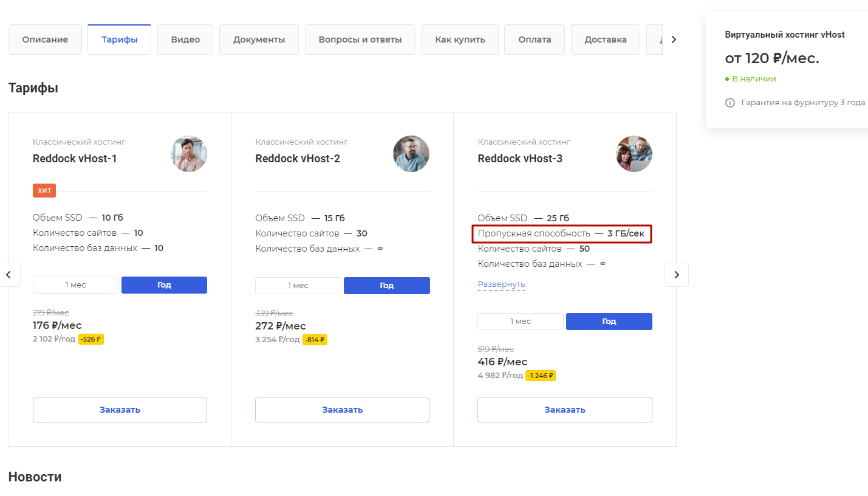Click the Виртуальный хостинг vHost title
Viewport: 868px width, 496px height.
[x=785, y=35]
